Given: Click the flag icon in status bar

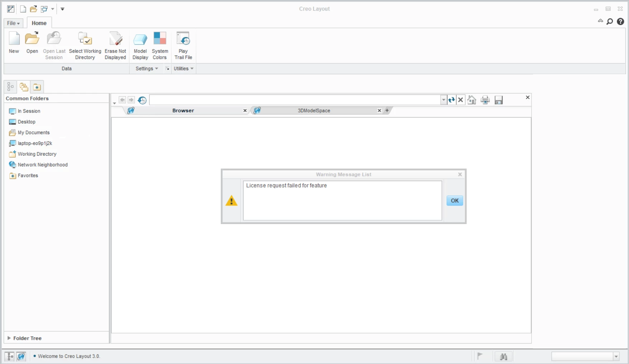Looking at the screenshot, I should coord(480,356).
